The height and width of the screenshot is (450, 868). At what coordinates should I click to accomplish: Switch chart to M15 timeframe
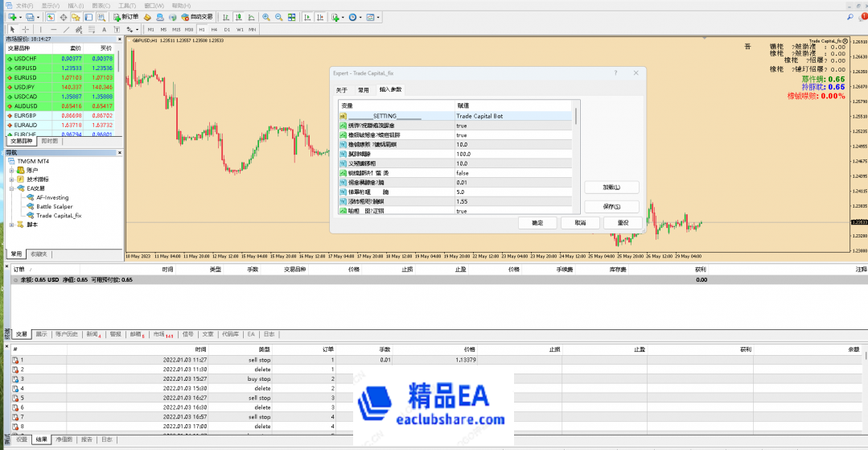[x=176, y=30]
